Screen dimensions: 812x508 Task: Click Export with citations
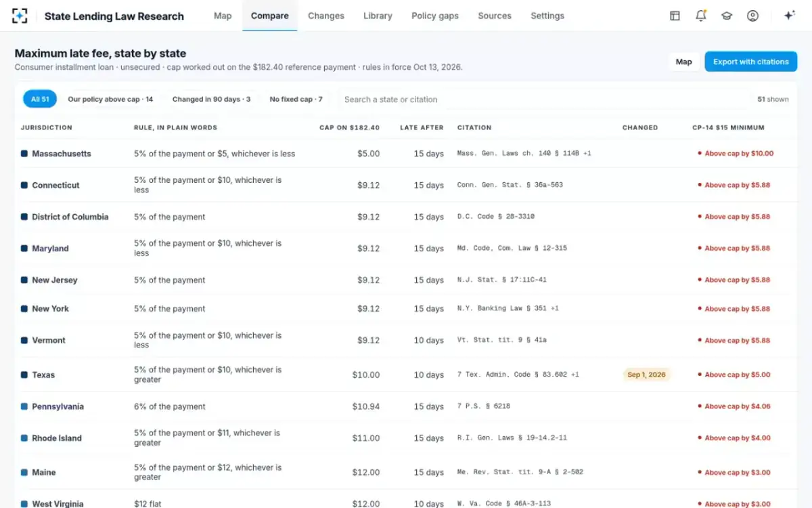coord(750,62)
